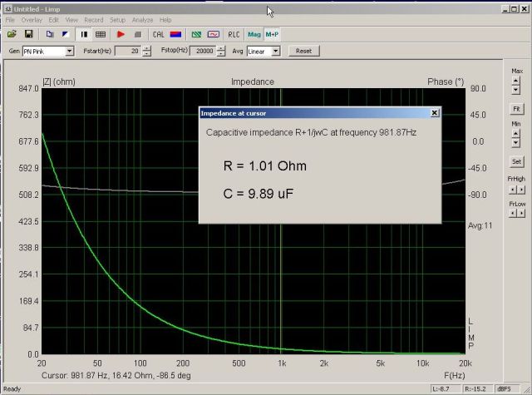The height and width of the screenshot is (395, 532).
Task: Click the RLC toolbar button
Action: [x=234, y=34]
